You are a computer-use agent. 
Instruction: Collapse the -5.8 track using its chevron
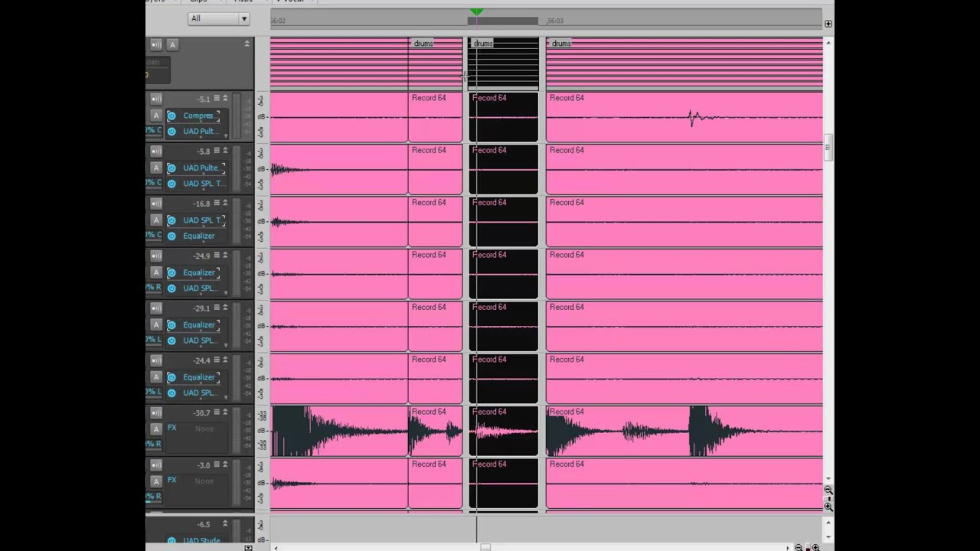(x=225, y=151)
